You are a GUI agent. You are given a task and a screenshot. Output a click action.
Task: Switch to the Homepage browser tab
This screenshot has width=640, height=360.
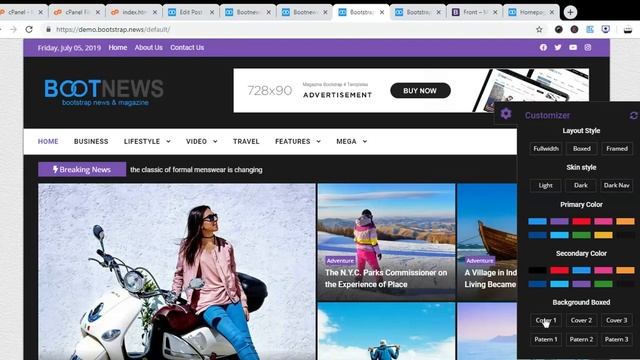[x=531, y=12]
